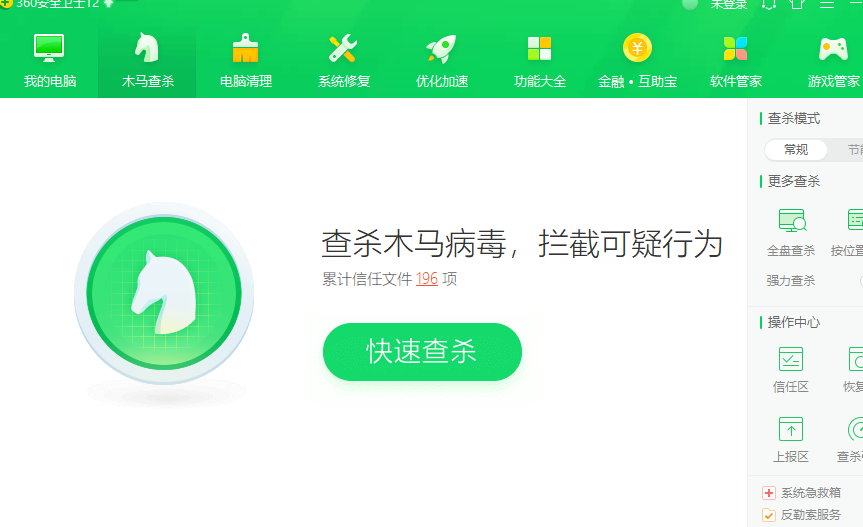Launch the 优化加速 rocket icon
Image resolution: width=863 pixels, height=527 pixels.
pyautogui.click(x=441, y=48)
